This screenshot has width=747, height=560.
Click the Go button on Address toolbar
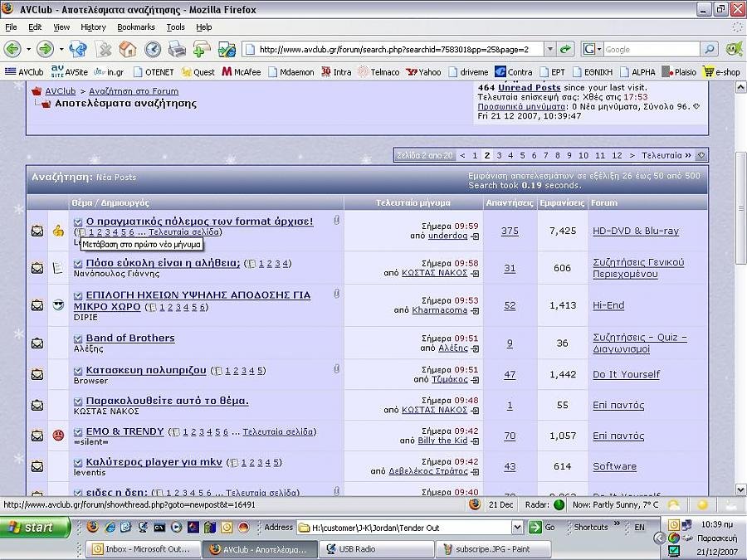pos(542,527)
